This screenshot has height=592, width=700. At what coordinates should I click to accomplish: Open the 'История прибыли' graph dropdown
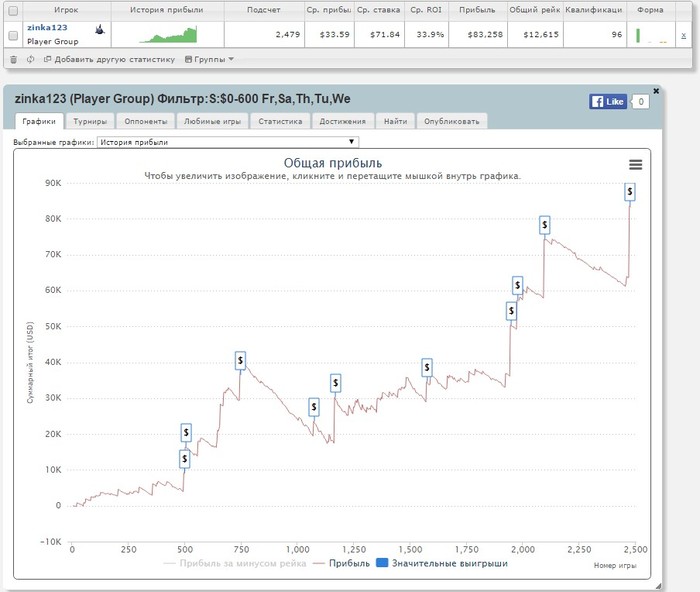(x=228, y=142)
